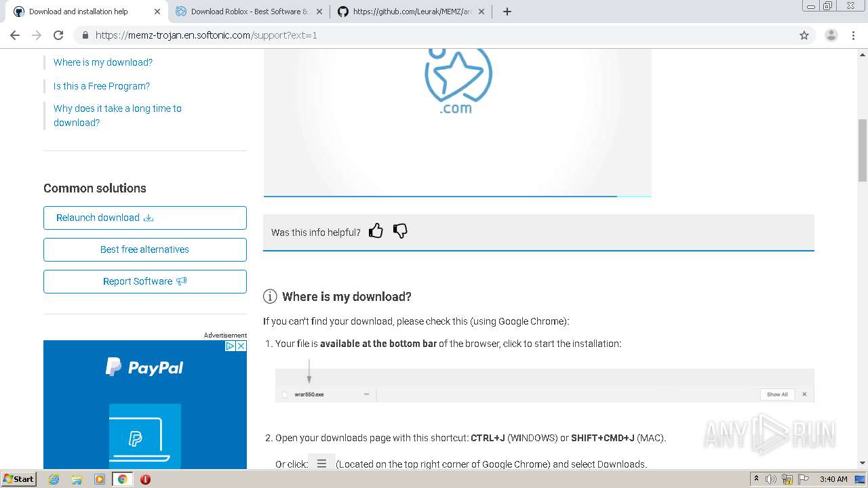
Task: Click the Softonic .com logo image
Action: pos(458,81)
